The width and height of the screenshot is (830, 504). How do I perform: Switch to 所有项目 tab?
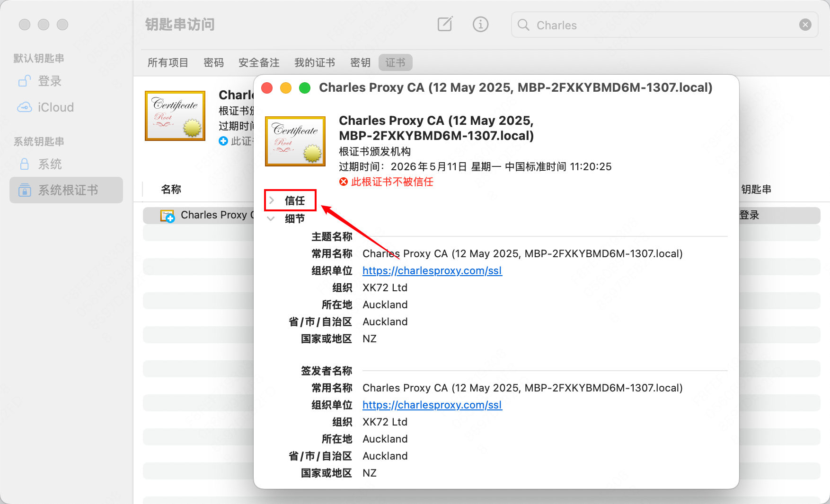click(168, 62)
